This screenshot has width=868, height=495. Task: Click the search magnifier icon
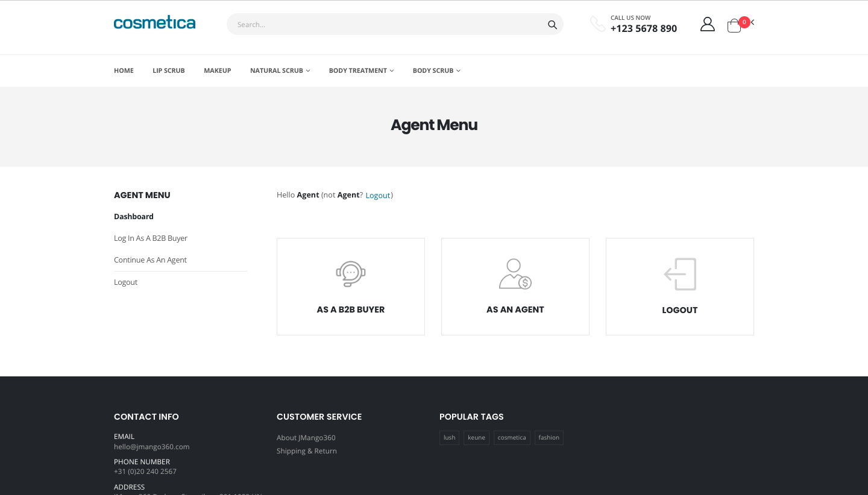(x=552, y=25)
